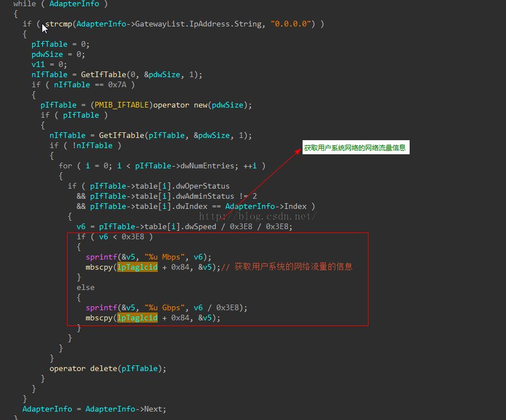Image resolution: width=506 pixels, height=420 pixels.
Task: Click the dwOperStatus field
Action: click(x=202, y=186)
